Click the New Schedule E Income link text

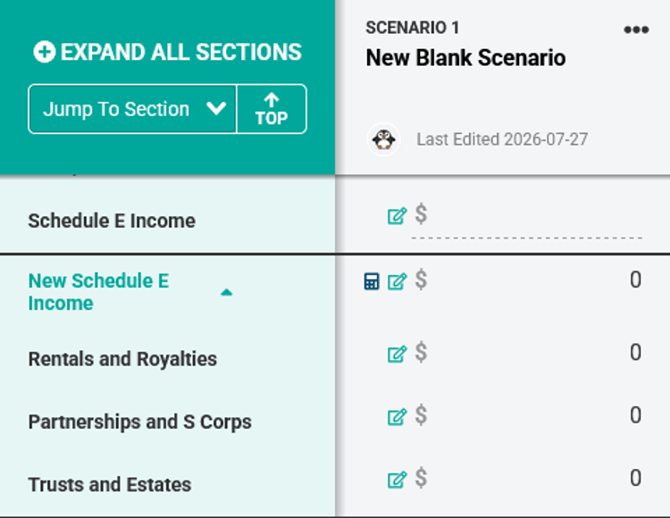pos(99,292)
